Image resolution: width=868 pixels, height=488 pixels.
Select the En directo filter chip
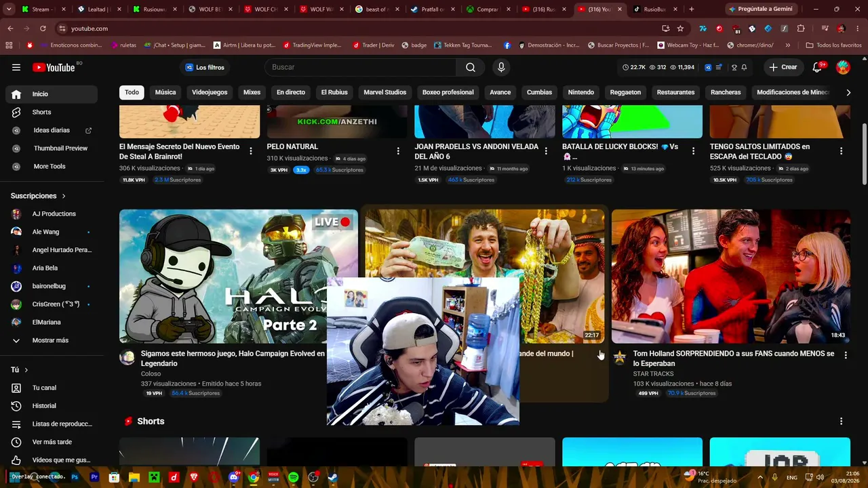(291, 92)
